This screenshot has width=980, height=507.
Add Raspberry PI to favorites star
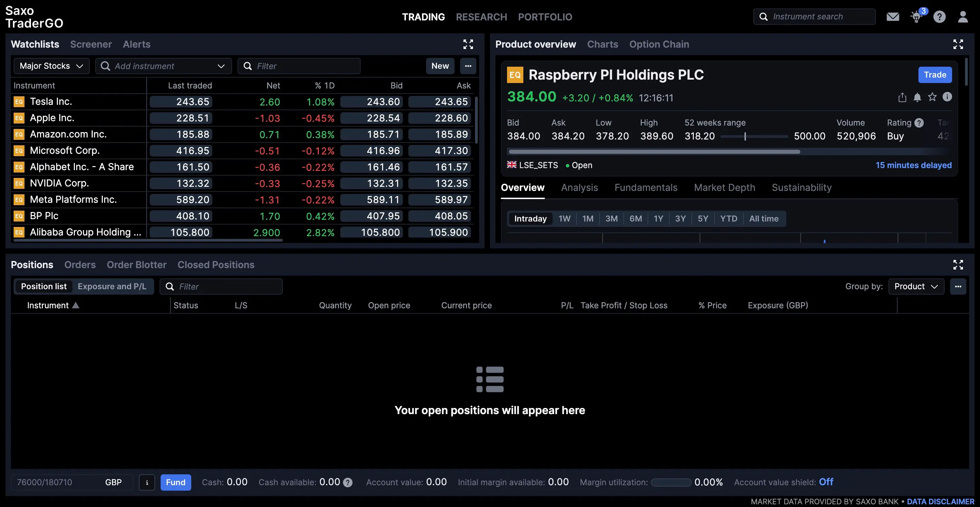(932, 97)
